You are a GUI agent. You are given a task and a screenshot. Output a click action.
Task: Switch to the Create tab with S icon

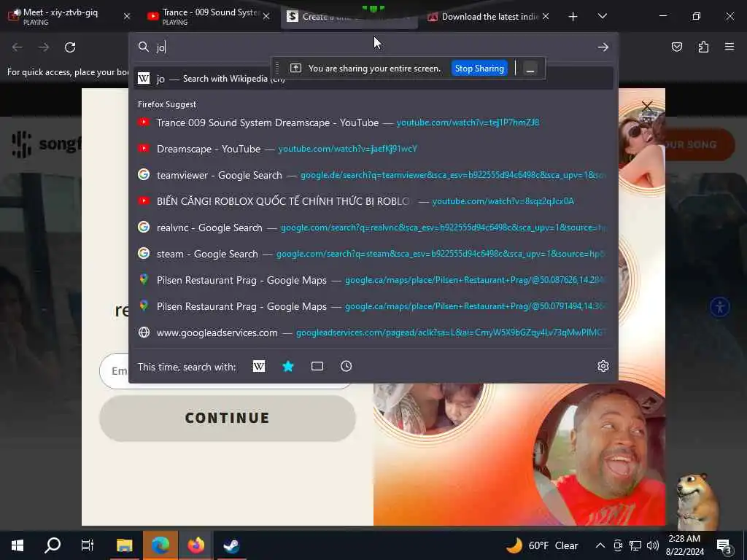(x=348, y=17)
